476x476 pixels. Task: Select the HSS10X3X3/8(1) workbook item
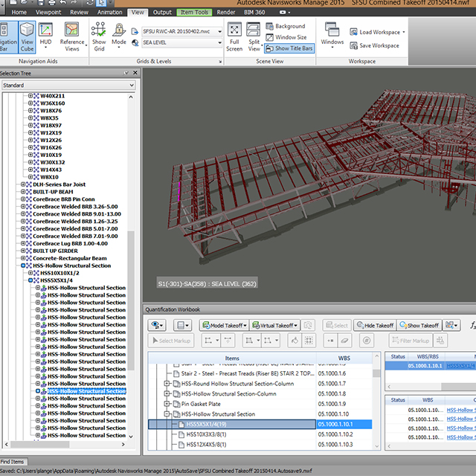(206, 434)
